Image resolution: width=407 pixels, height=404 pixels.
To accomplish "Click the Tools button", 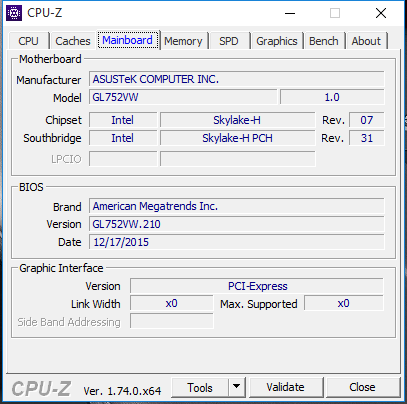I will [x=200, y=387].
